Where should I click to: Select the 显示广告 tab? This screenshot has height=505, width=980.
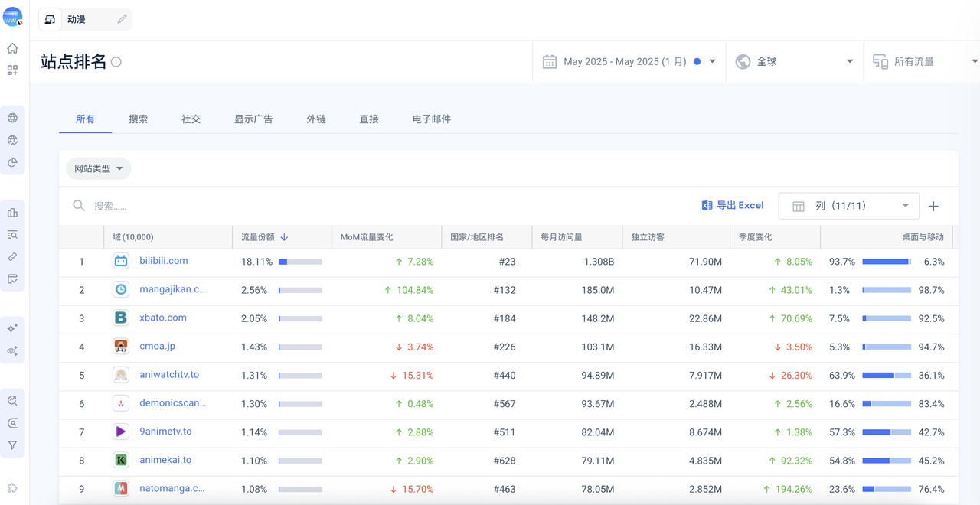[x=253, y=119]
